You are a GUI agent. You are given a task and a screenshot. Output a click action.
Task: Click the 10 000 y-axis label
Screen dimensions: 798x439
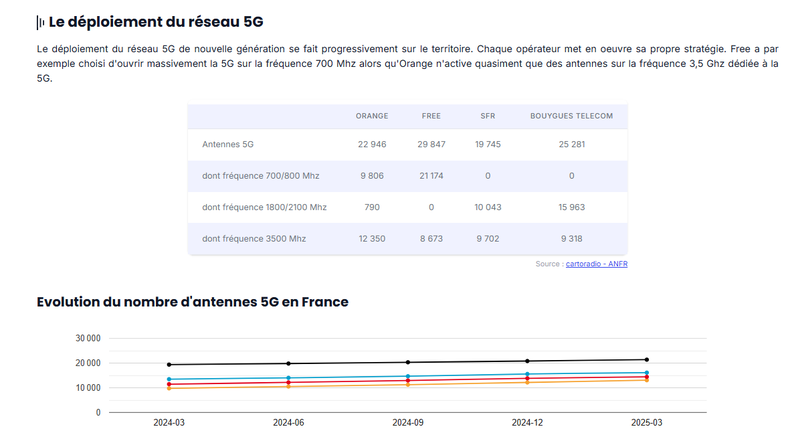click(x=88, y=388)
